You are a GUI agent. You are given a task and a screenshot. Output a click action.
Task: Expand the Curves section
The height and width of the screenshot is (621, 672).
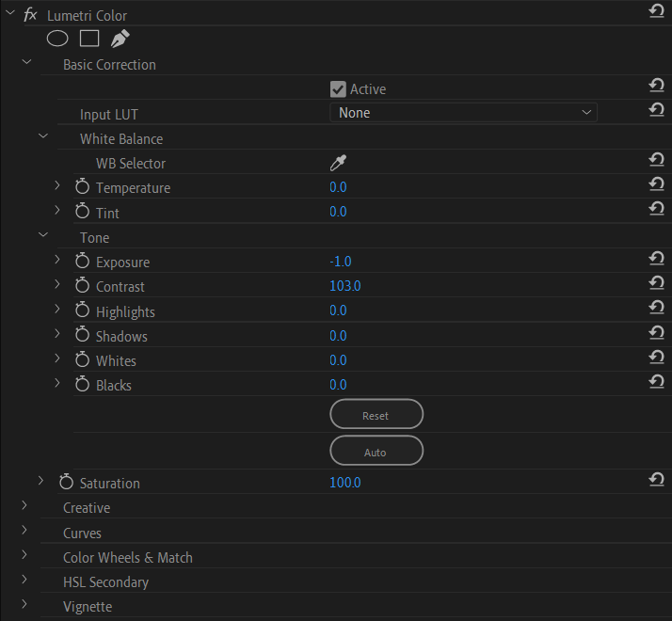[x=24, y=530]
